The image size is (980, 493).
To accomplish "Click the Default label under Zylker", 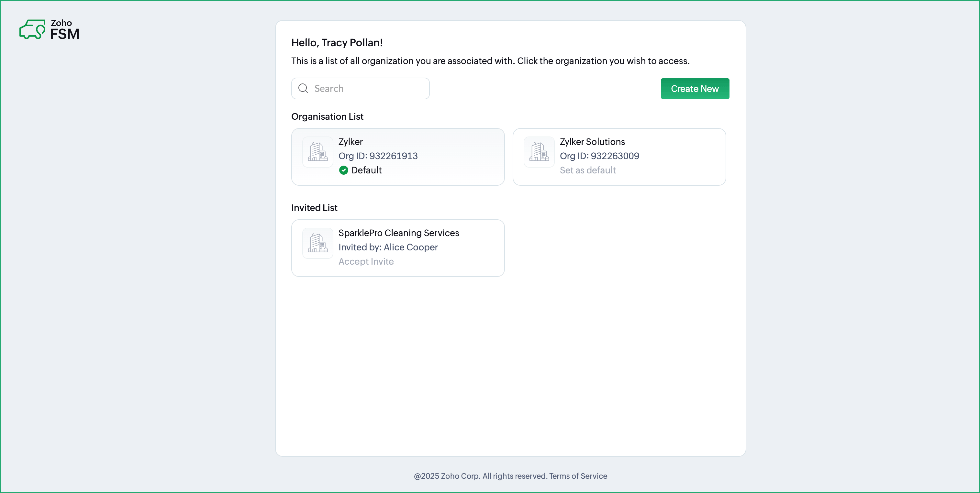I will coord(366,170).
